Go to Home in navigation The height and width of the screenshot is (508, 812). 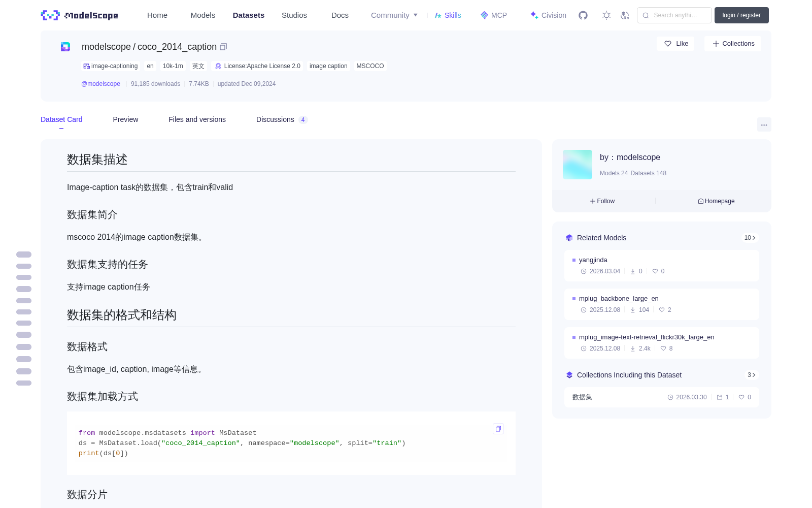[157, 15]
